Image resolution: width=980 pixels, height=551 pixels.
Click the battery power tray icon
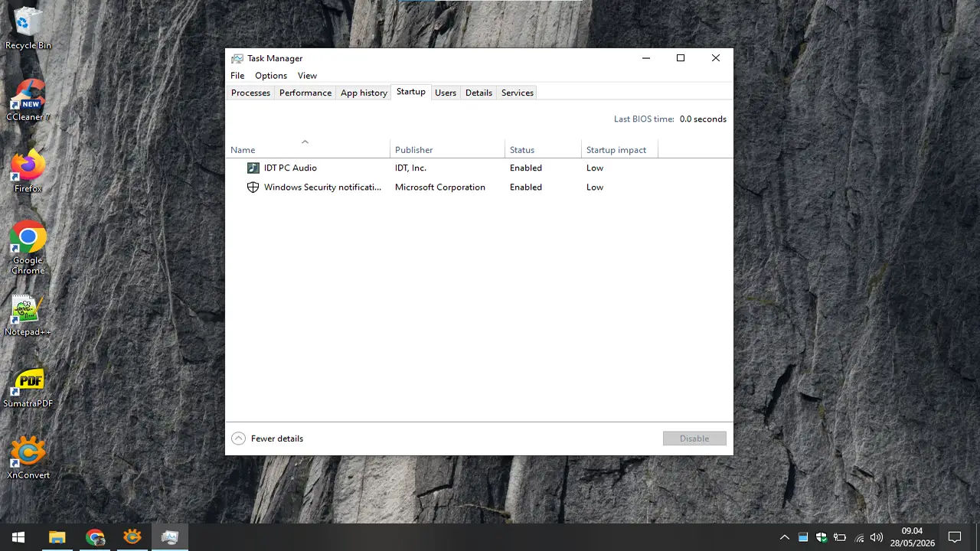840,537
